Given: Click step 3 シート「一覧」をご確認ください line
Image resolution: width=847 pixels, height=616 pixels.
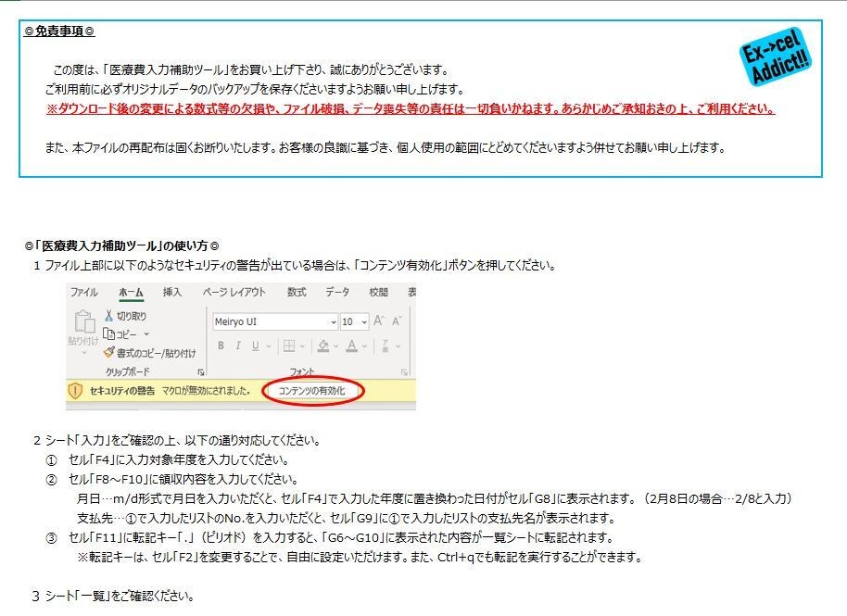Looking at the screenshot, I should tap(113, 596).
